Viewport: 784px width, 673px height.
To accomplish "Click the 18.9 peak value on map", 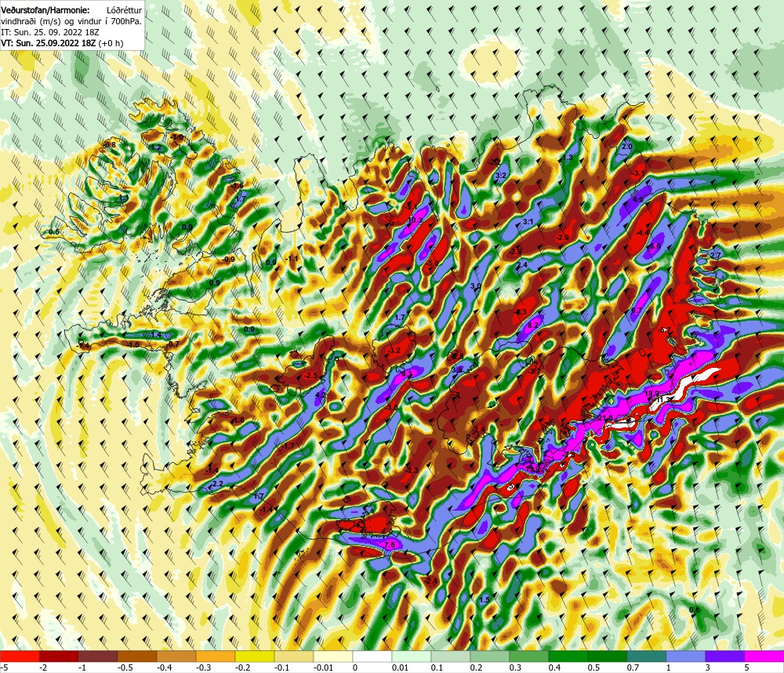I will [x=652, y=394].
